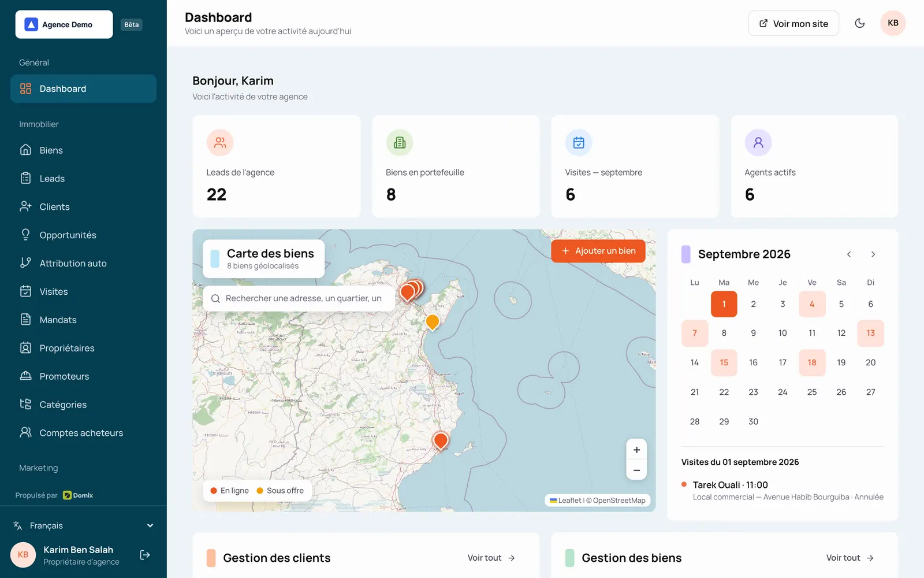Click the logout icon beside Karim Ben Salah

pos(145,555)
